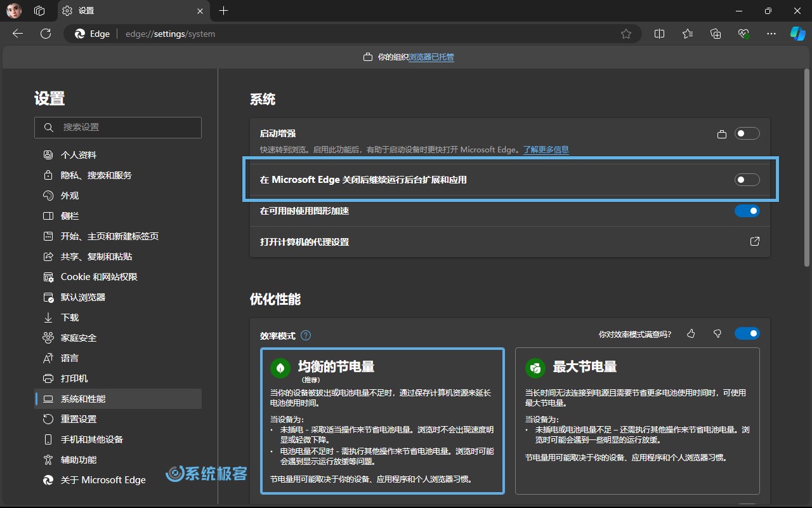Close the 设置 tab
The height and width of the screenshot is (508, 812).
click(x=200, y=11)
